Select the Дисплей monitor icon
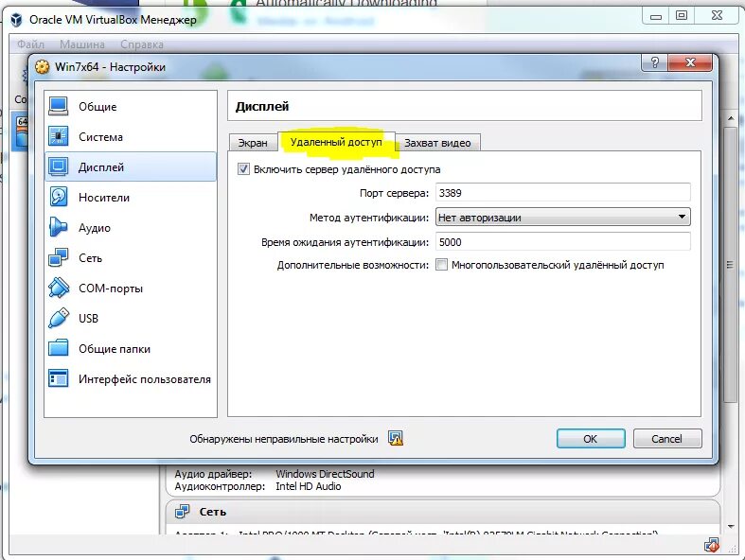Screen dimensions: 745x560 (59, 166)
